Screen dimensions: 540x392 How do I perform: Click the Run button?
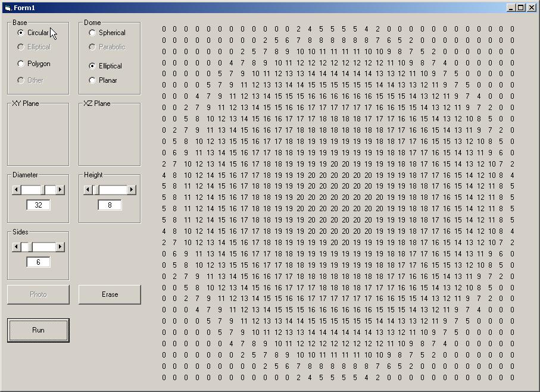[38, 330]
